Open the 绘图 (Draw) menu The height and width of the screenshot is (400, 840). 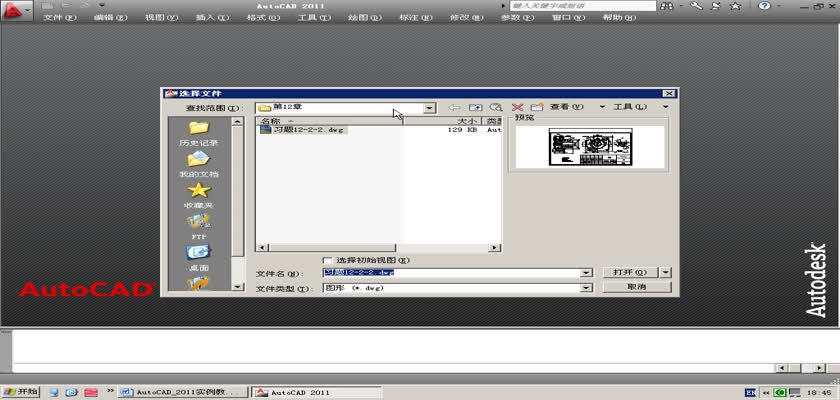365,17
